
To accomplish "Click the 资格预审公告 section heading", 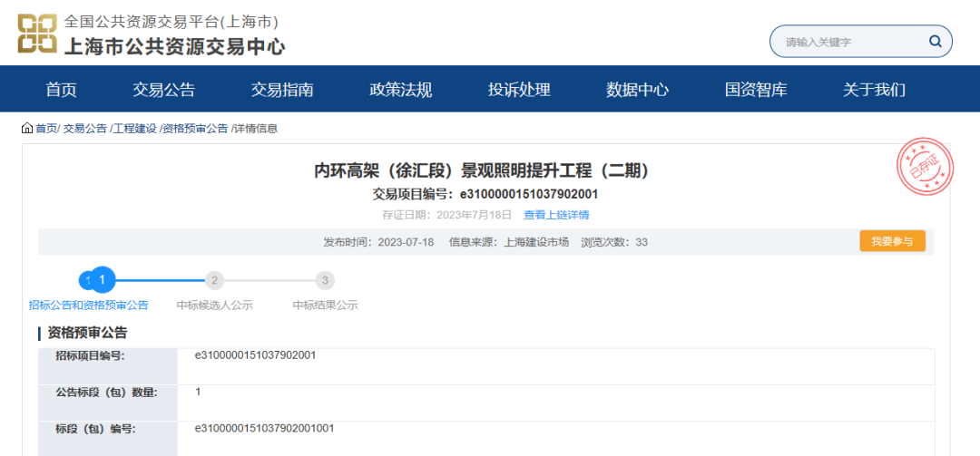I will coord(87,333).
